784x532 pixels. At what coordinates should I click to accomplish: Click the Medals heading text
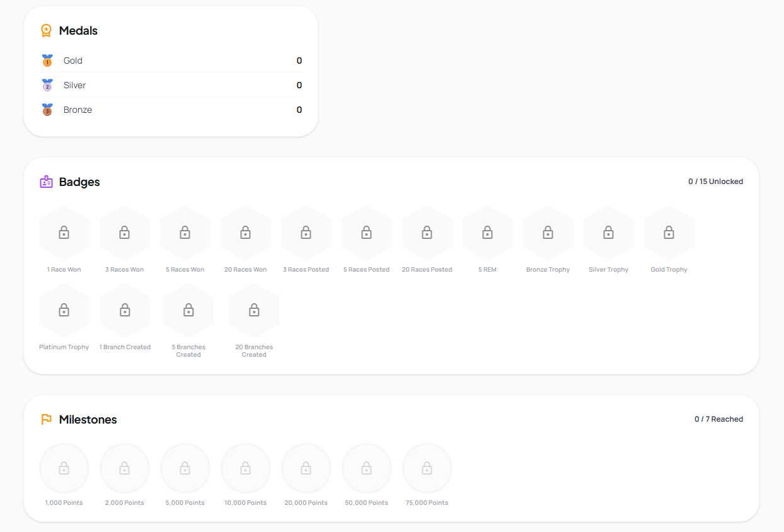[x=78, y=30]
